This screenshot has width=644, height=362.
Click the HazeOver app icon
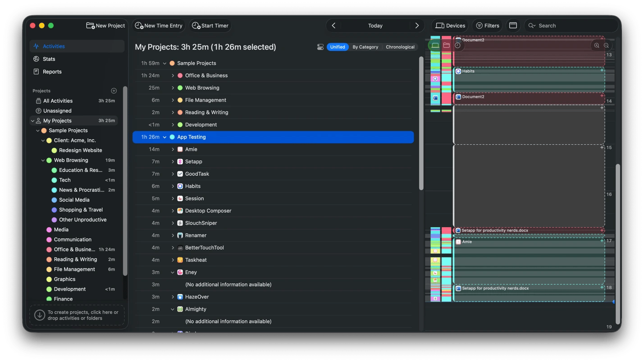(180, 297)
